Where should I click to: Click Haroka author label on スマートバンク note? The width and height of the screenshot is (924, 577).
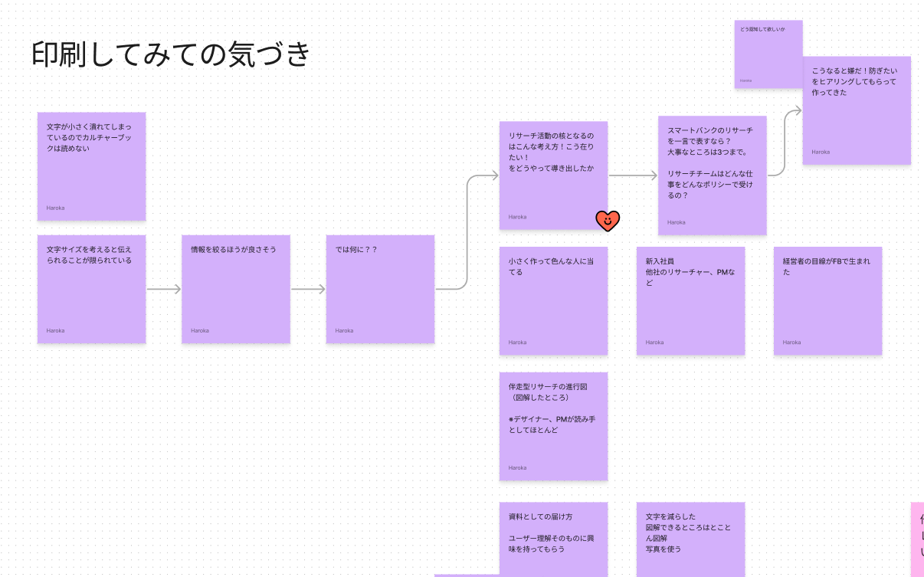click(x=676, y=222)
